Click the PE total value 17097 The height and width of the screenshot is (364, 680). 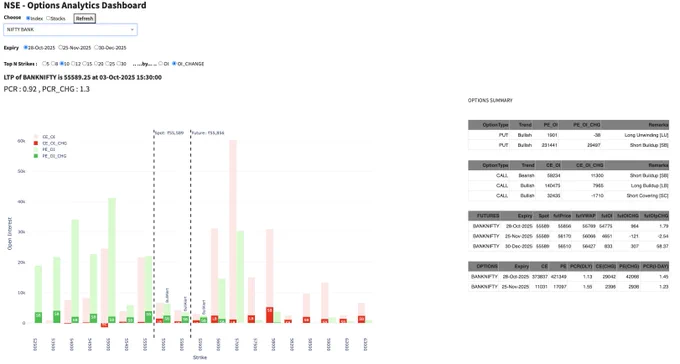[560, 286]
